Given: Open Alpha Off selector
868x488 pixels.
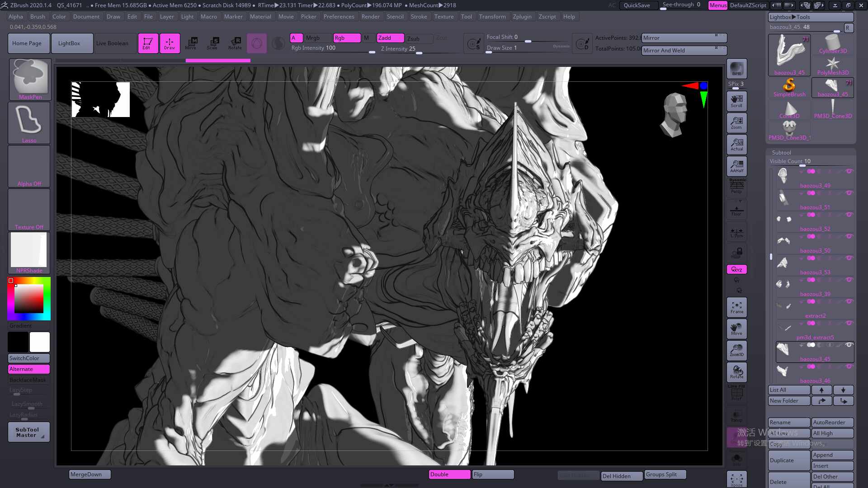Looking at the screenshot, I should pyautogui.click(x=29, y=166).
